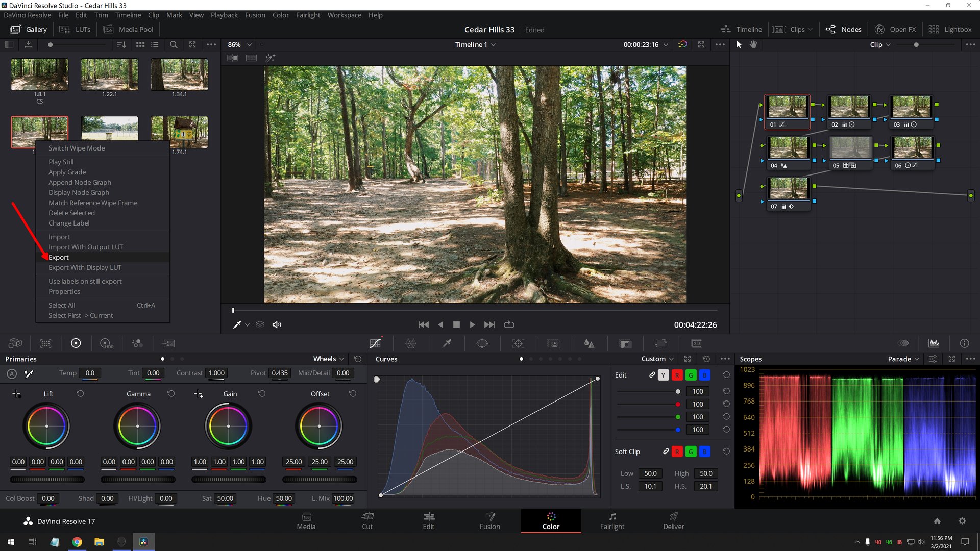Open the HDR color wheels palette
The height and width of the screenshot is (551, 980).
click(106, 343)
